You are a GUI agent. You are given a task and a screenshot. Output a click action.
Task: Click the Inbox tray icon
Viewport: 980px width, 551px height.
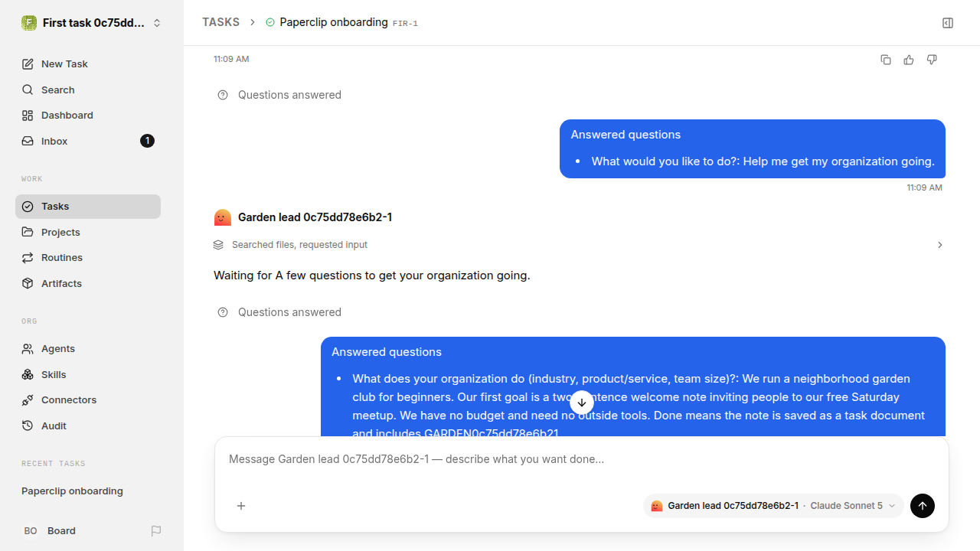(x=28, y=142)
